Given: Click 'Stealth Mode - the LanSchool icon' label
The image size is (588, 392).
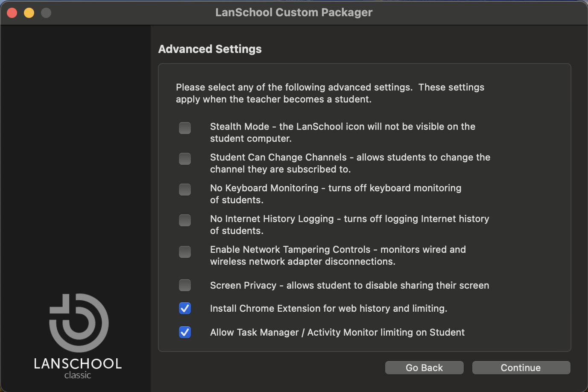Looking at the screenshot, I should (x=342, y=132).
